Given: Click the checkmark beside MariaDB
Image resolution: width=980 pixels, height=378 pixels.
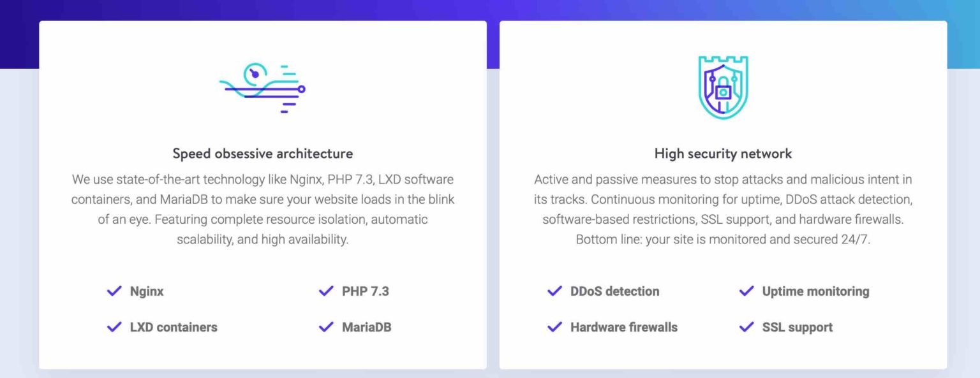Looking at the screenshot, I should 326,327.
